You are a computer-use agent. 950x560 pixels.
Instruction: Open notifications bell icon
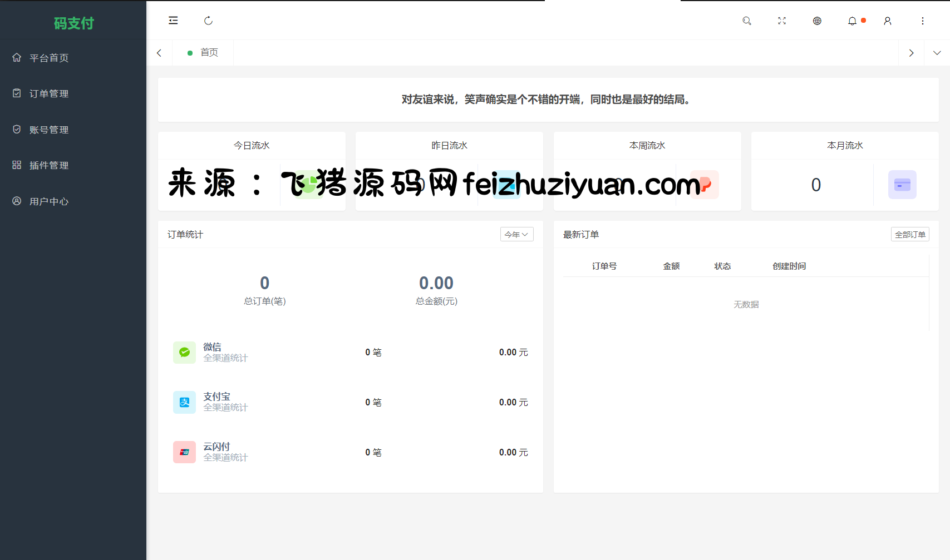(852, 21)
